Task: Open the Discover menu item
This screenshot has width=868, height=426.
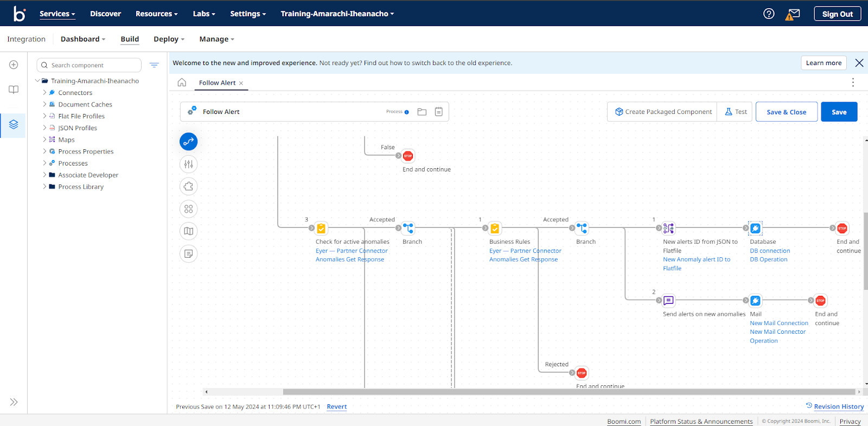Action: [x=105, y=14]
